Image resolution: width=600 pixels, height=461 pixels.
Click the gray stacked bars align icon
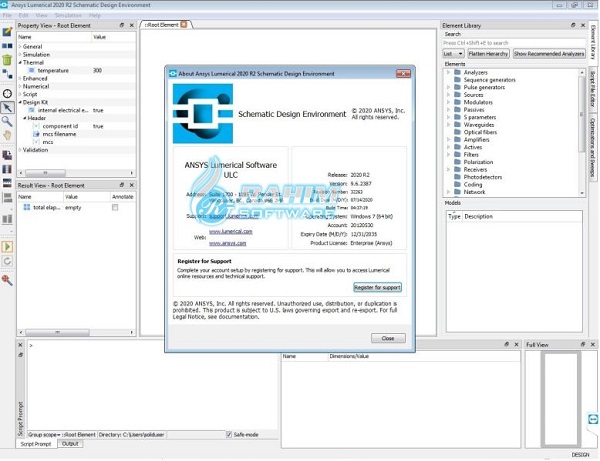tap(7, 198)
